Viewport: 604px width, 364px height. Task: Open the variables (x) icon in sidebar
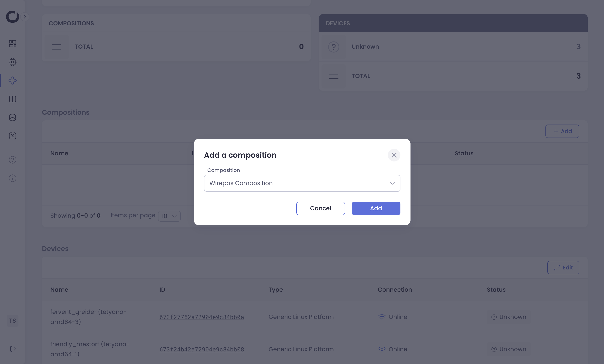pos(13,136)
